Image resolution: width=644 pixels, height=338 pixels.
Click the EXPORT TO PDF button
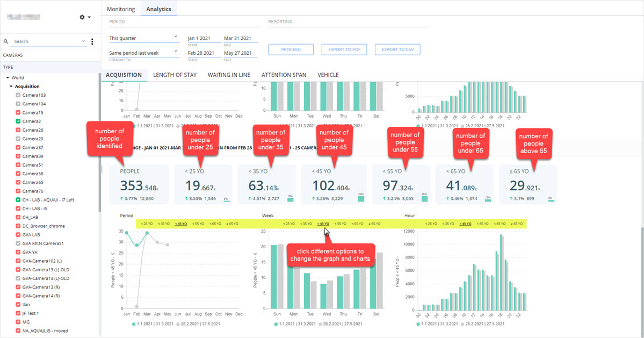(344, 49)
